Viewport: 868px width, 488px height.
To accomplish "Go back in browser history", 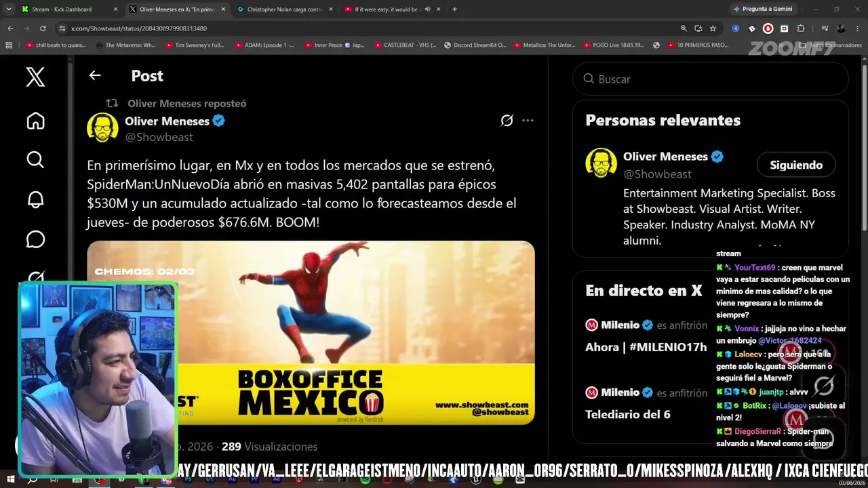I will click(x=10, y=28).
